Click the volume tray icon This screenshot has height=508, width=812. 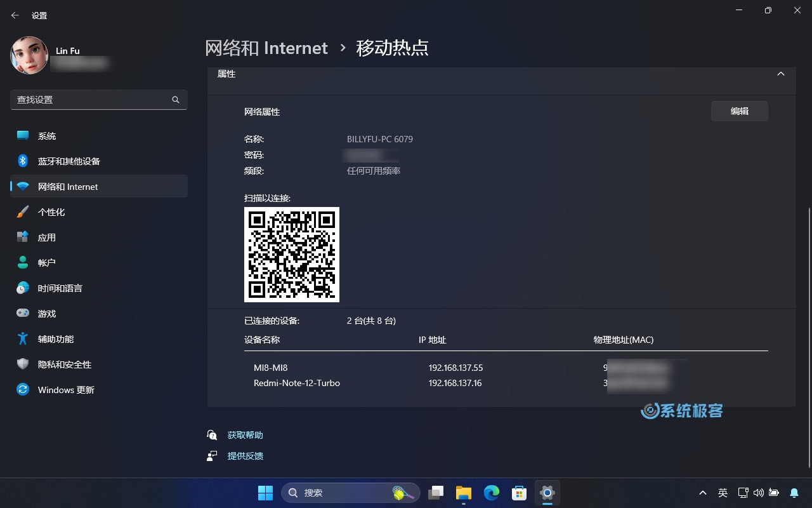pos(758,493)
